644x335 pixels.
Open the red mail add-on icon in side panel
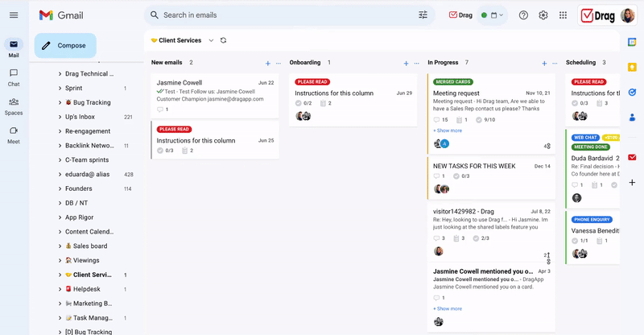pyautogui.click(x=632, y=157)
